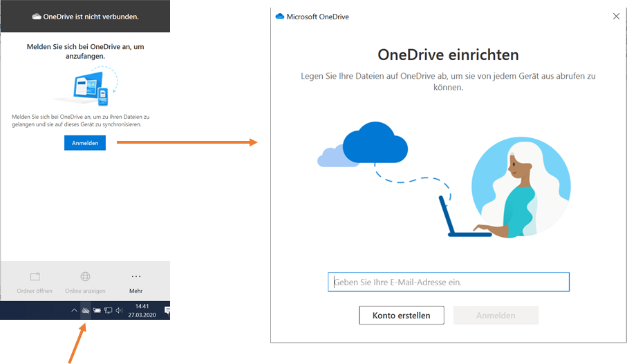Show hidden tray icons with the chevron

click(x=74, y=310)
